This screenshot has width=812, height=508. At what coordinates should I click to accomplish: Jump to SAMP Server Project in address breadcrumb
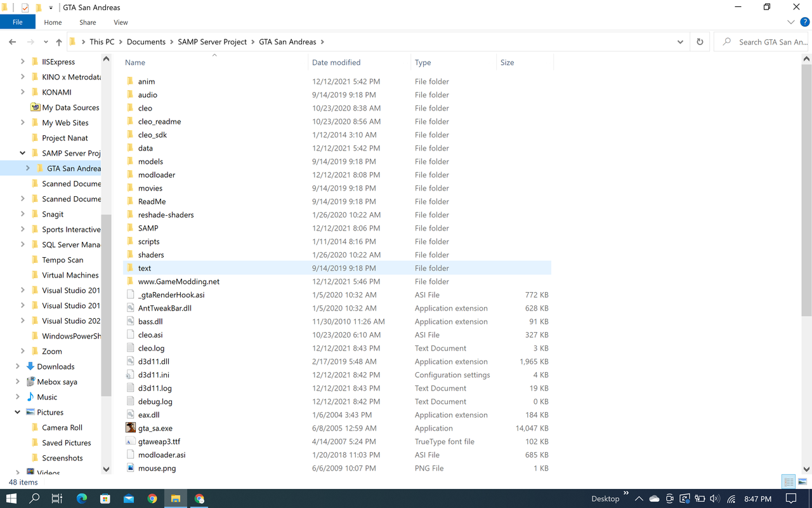click(213, 42)
